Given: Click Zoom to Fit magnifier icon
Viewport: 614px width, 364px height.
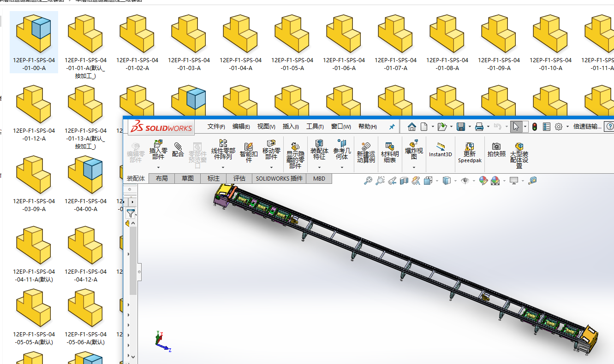Looking at the screenshot, I should pyautogui.click(x=368, y=181).
